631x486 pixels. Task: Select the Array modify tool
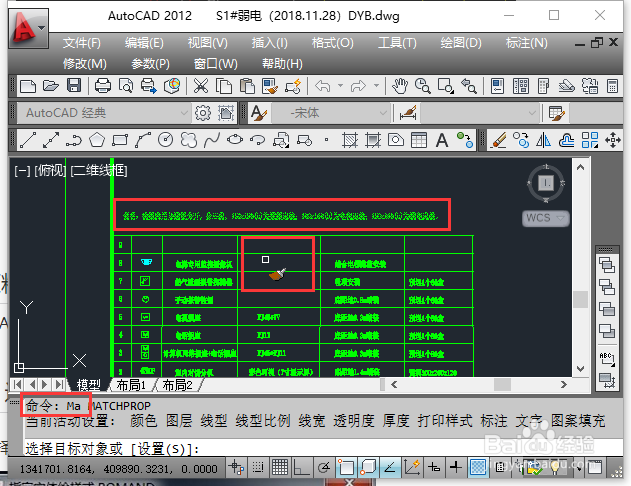click(590, 140)
